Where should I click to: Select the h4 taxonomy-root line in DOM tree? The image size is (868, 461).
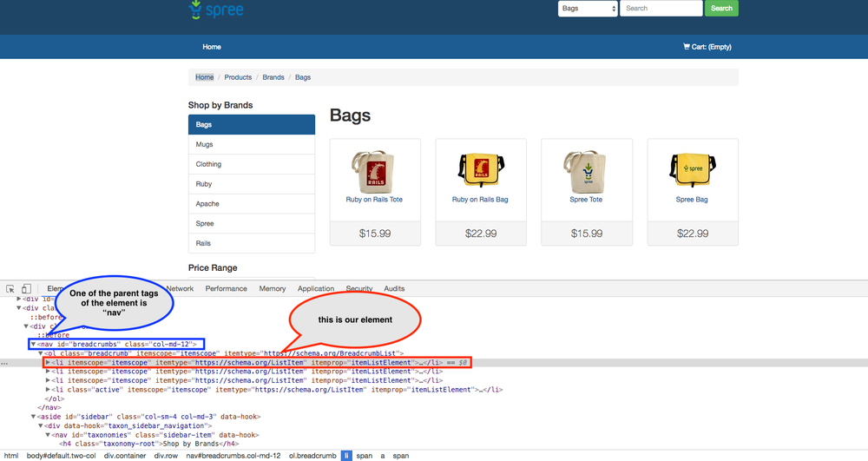(x=149, y=444)
